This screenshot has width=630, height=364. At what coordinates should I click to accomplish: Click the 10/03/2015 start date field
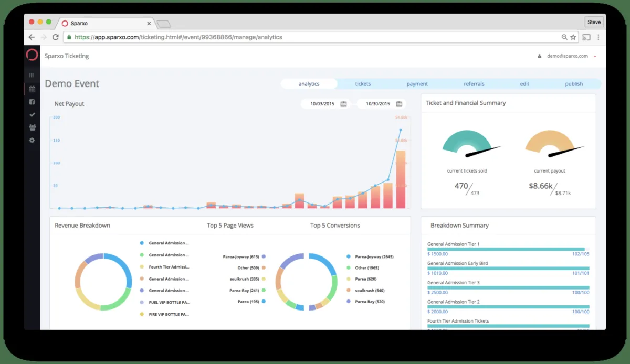322,104
